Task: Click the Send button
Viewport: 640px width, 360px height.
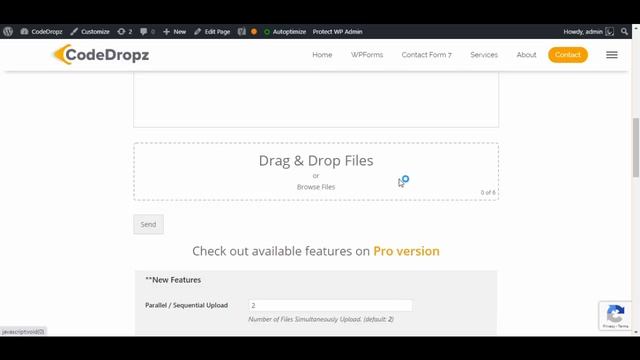Action: [148, 224]
